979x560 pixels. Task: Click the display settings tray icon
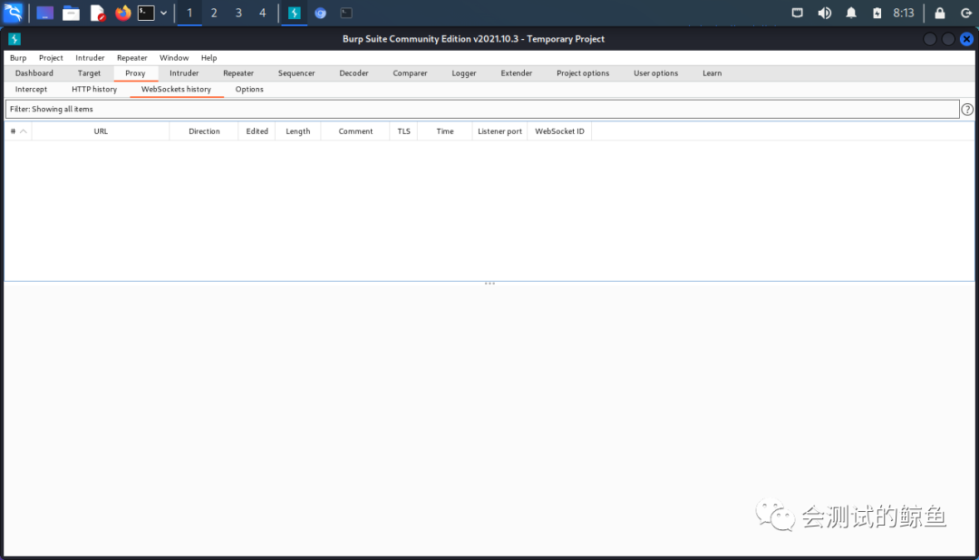click(x=798, y=13)
